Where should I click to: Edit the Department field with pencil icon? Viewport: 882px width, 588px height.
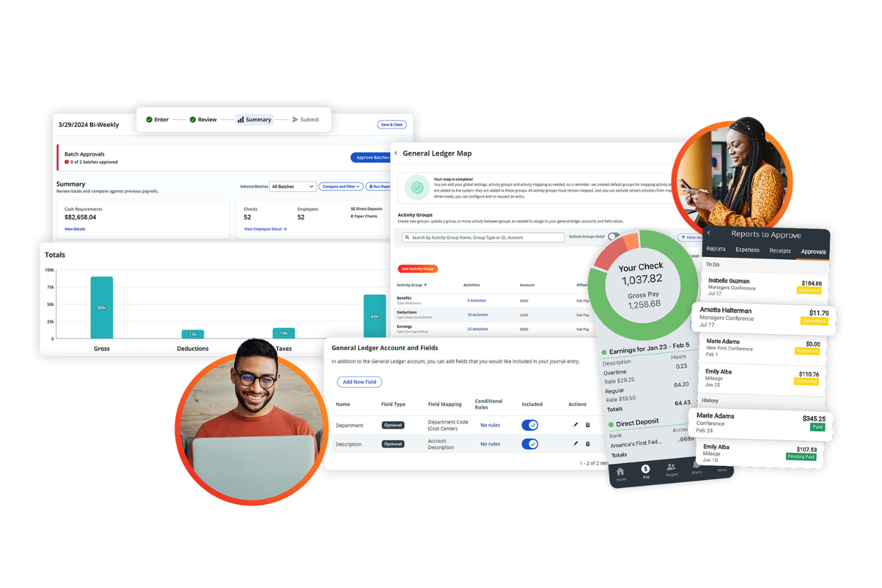[575, 425]
